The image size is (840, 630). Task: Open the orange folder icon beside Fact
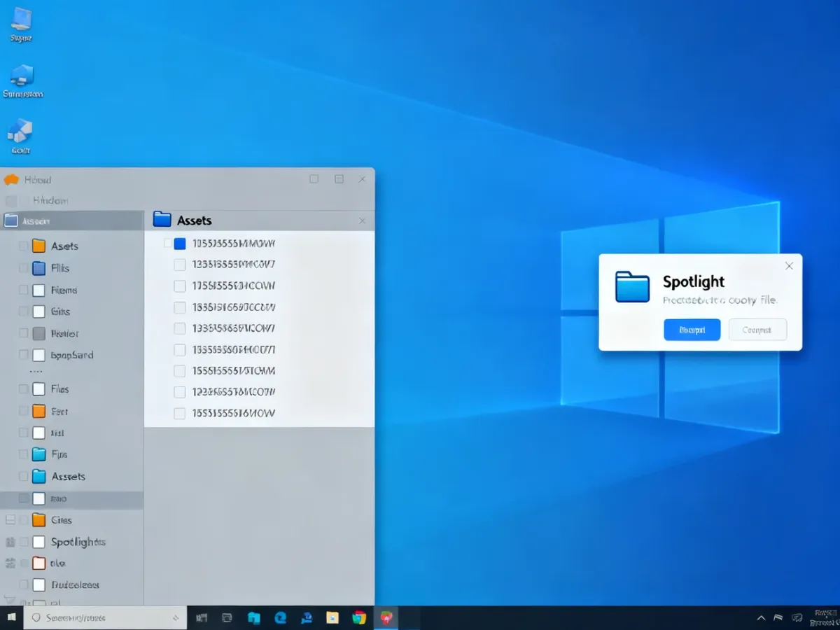click(38, 411)
